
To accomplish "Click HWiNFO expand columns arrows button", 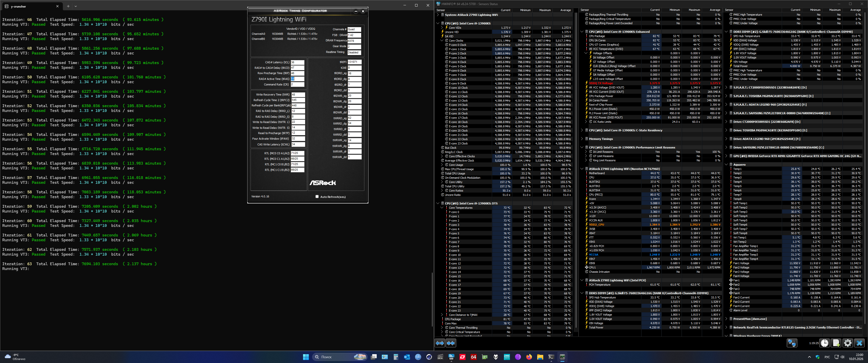I will (x=440, y=343).
